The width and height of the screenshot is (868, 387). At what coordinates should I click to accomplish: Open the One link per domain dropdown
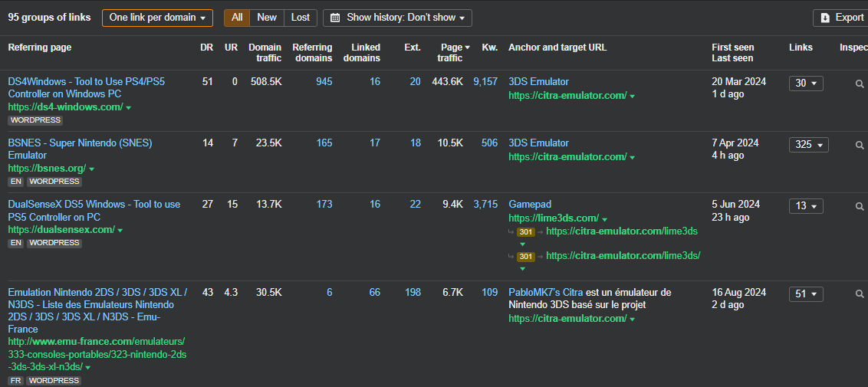tap(157, 18)
